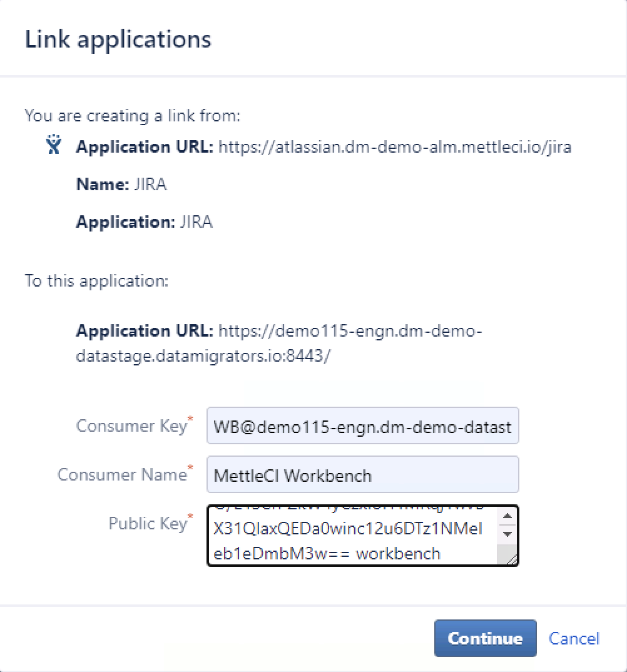This screenshot has width=627, height=672.
Task: Click the atlassian mettleci.io/jira URL text
Action: coord(394,148)
